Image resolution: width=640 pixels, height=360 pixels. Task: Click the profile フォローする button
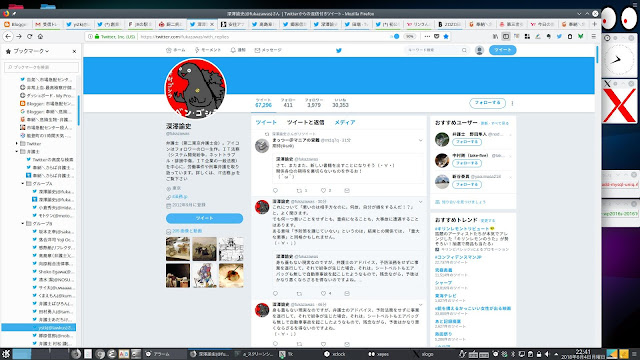[x=487, y=103]
